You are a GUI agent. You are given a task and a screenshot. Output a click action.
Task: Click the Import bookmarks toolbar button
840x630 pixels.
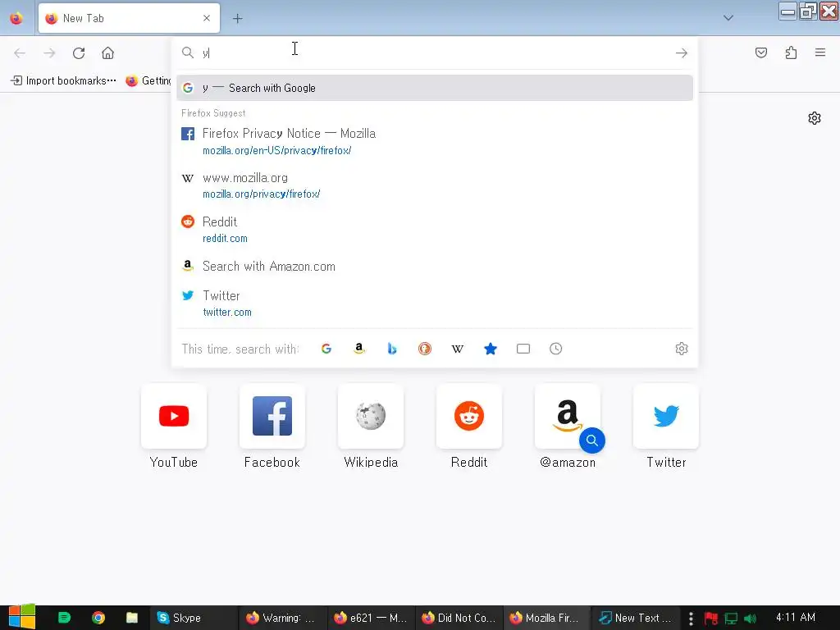point(63,81)
